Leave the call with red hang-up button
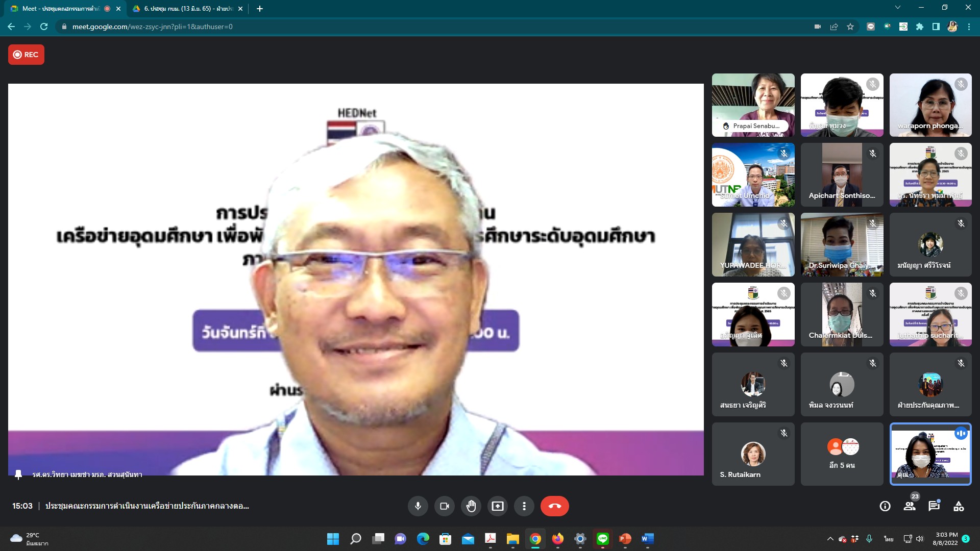 click(554, 506)
